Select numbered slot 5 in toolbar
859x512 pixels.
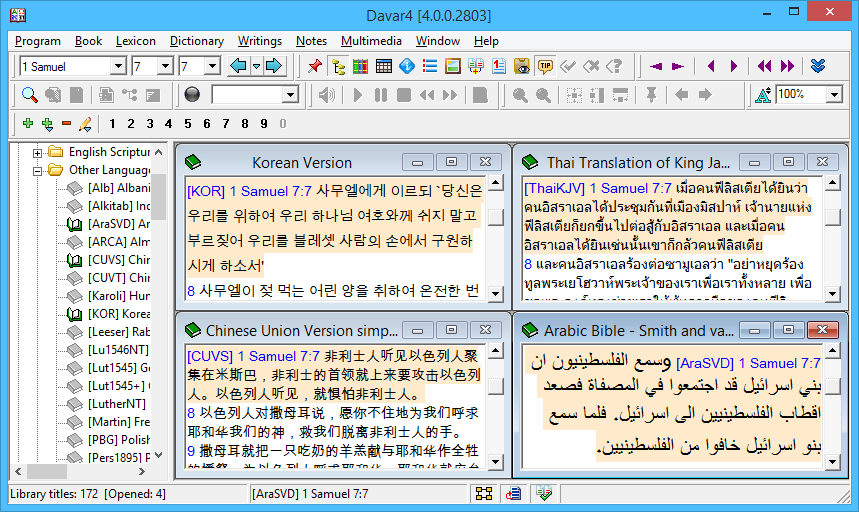tap(188, 124)
